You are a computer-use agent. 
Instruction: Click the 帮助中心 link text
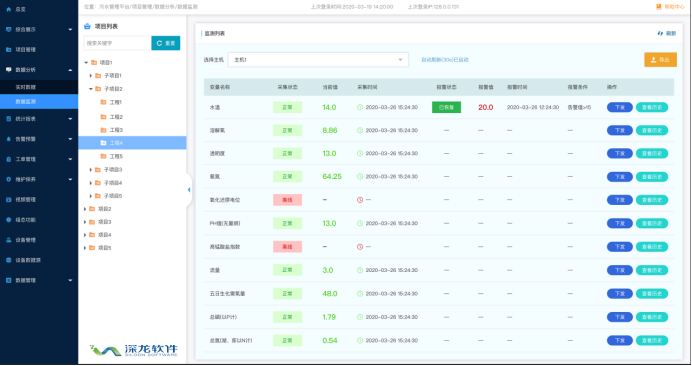(674, 7)
